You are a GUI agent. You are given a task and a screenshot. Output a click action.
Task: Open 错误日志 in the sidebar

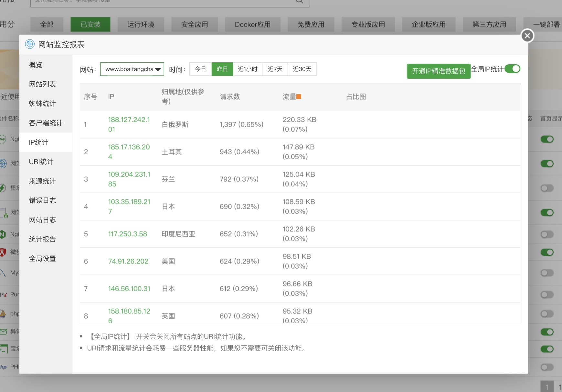(x=46, y=201)
